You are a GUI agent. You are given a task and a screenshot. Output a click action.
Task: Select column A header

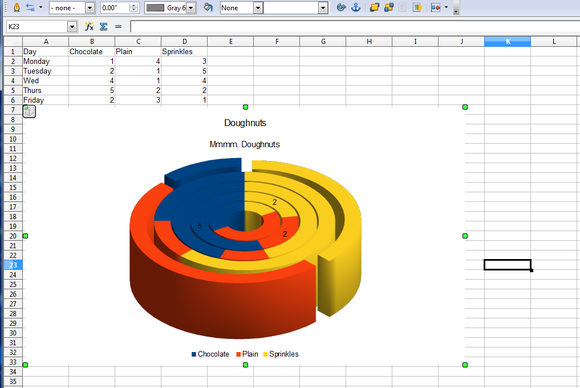pos(45,41)
